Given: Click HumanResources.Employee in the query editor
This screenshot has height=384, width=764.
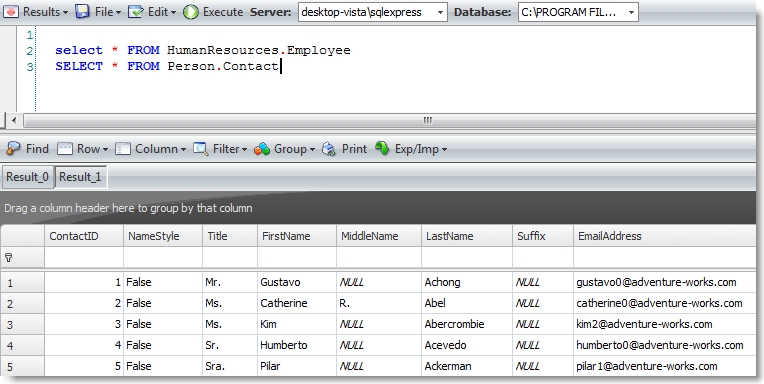Looking at the screenshot, I should 259,50.
